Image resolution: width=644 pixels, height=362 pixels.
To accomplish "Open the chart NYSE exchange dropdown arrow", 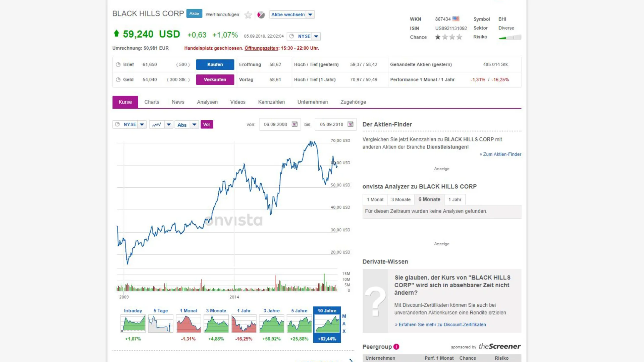I will tap(142, 125).
